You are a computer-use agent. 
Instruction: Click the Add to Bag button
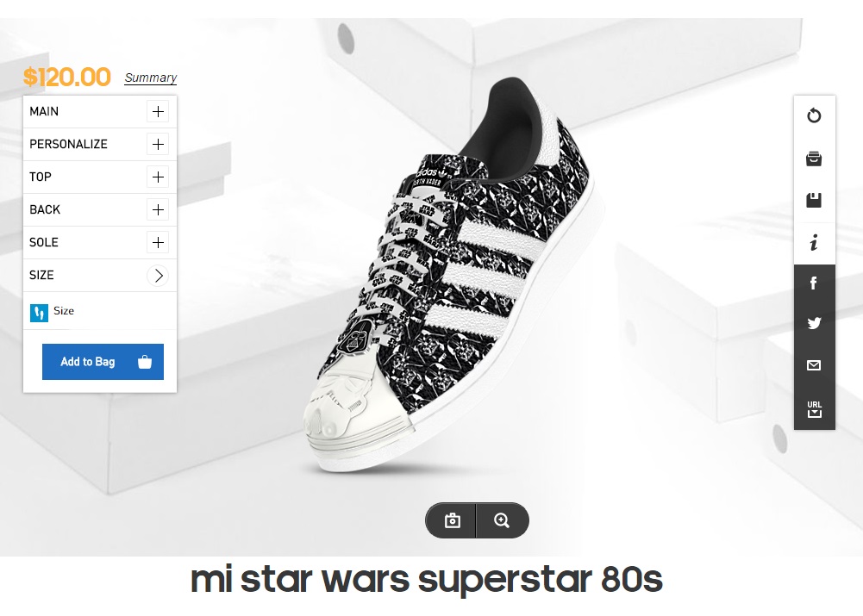pos(103,362)
